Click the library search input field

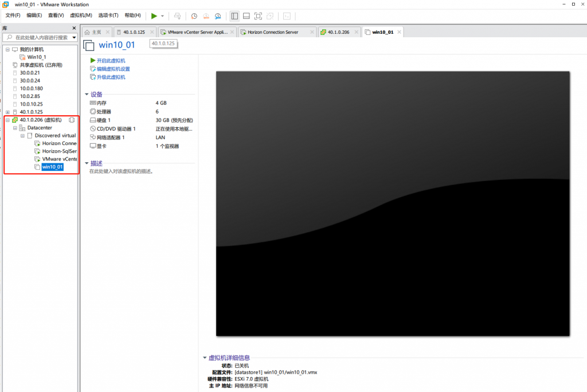(38, 37)
